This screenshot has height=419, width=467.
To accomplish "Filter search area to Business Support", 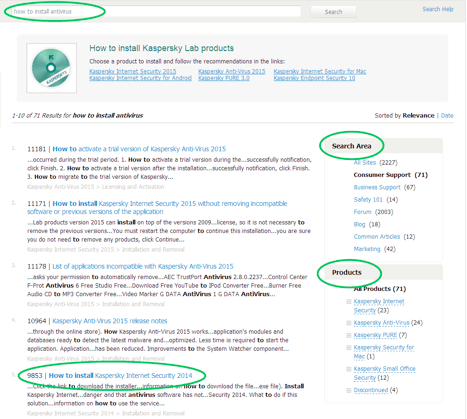I will coord(377,187).
